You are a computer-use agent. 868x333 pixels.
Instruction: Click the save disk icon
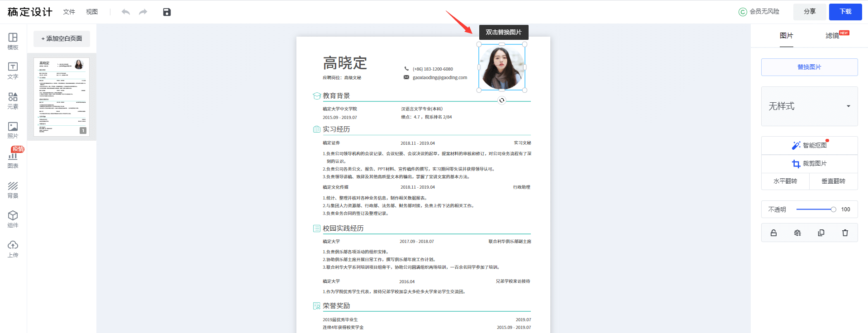point(167,12)
